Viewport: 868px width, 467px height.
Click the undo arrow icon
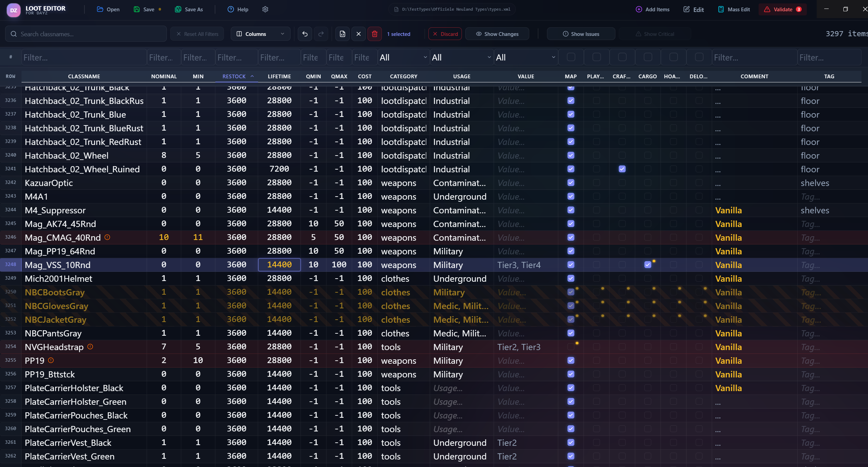click(305, 34)
